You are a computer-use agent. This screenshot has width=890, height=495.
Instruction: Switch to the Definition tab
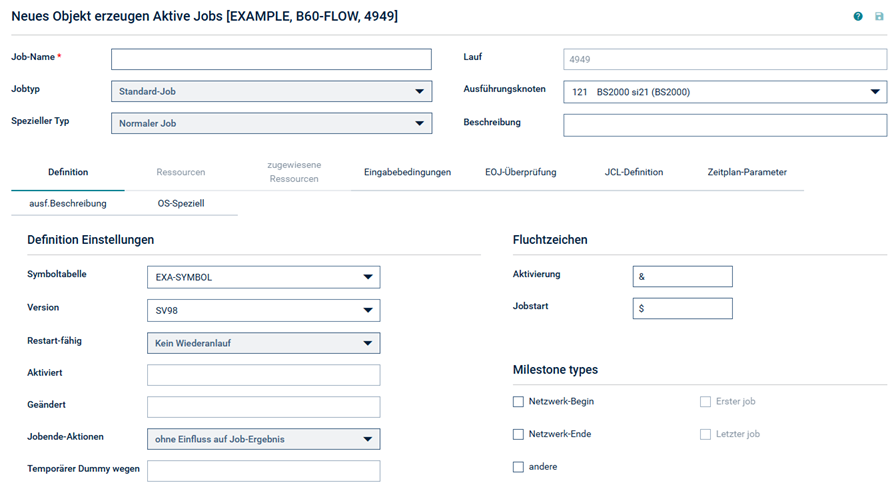[x=68, y=172]
